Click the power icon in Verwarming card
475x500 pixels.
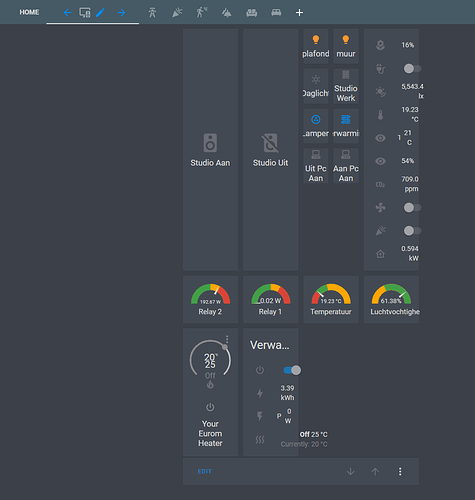[x=260, y=370]
